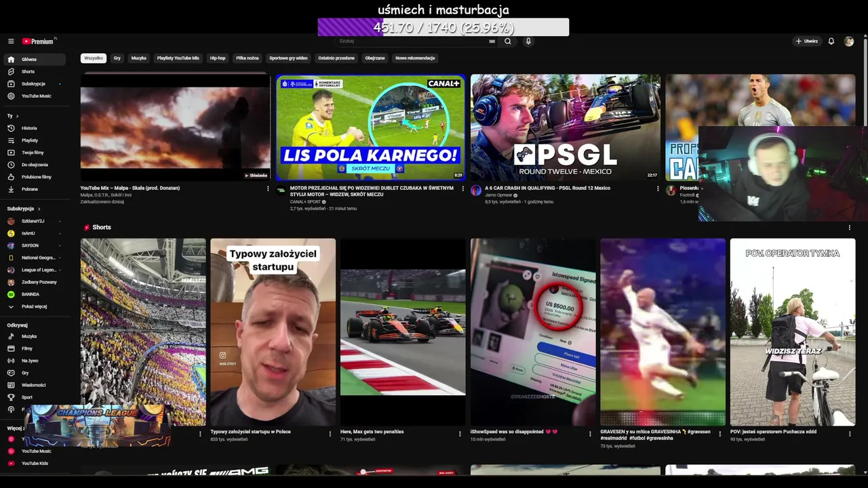
Task: Open Shorts shelf three-dot menu
Action: pyautogui.click(x=849, y=228)
